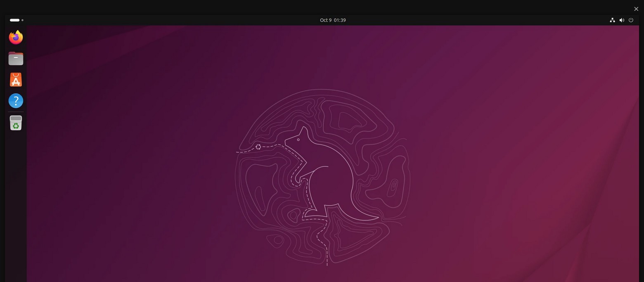
Task: Close the remote viewer with the X
Action: [636, 9]
